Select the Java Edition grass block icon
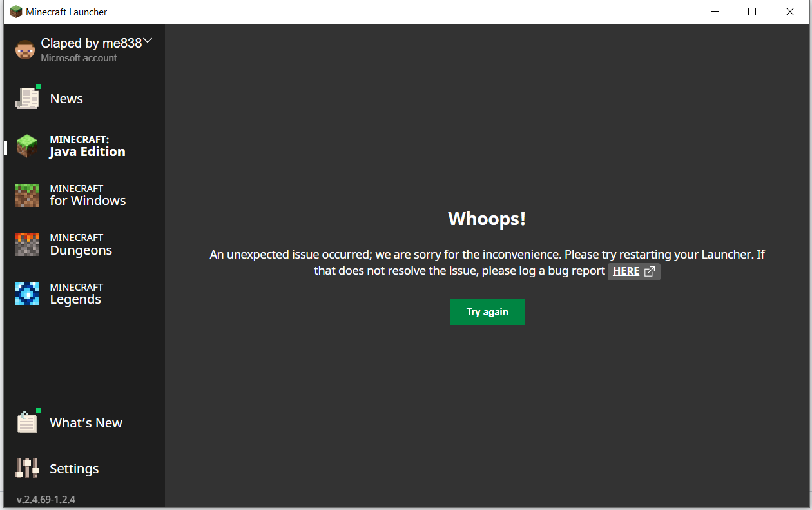 (27, 146)
